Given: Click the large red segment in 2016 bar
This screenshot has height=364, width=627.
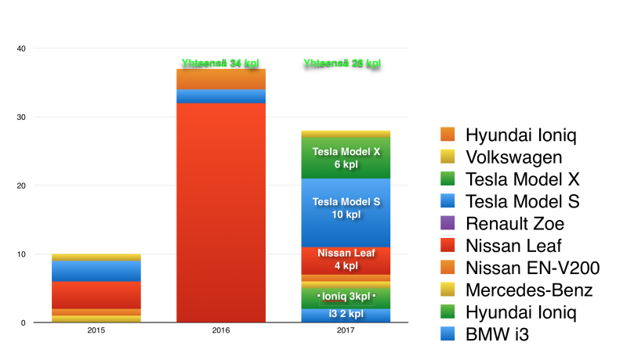Looking at the screenshot, I should 221,211.
